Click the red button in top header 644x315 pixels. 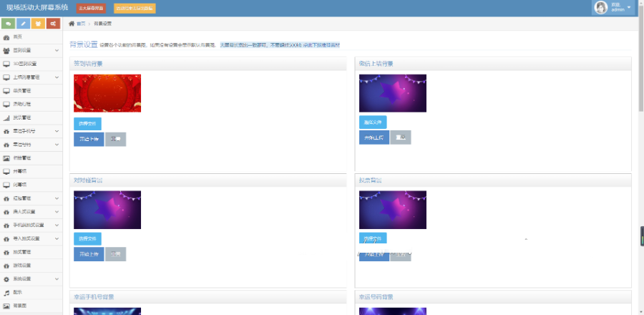pyautogui.click(x=91, y=9)
